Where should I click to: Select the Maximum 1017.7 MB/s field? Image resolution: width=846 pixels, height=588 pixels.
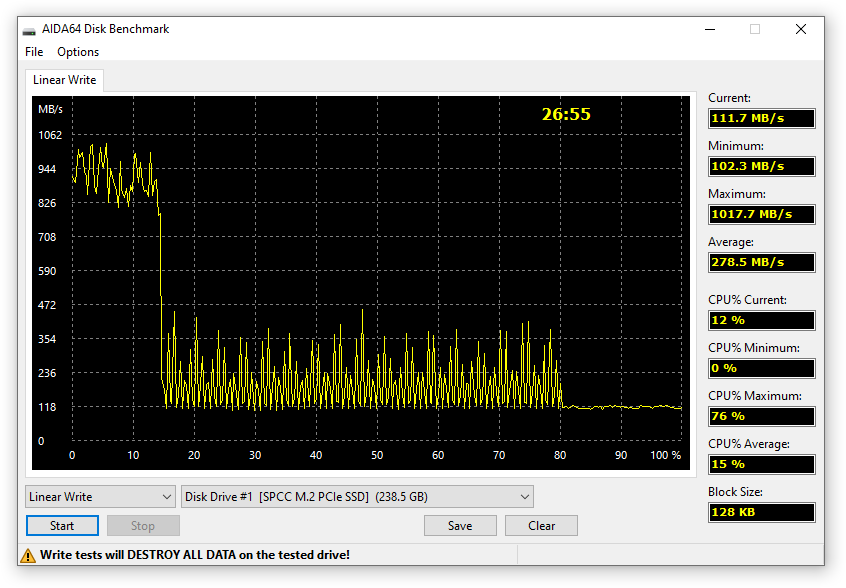pos(761,215)
